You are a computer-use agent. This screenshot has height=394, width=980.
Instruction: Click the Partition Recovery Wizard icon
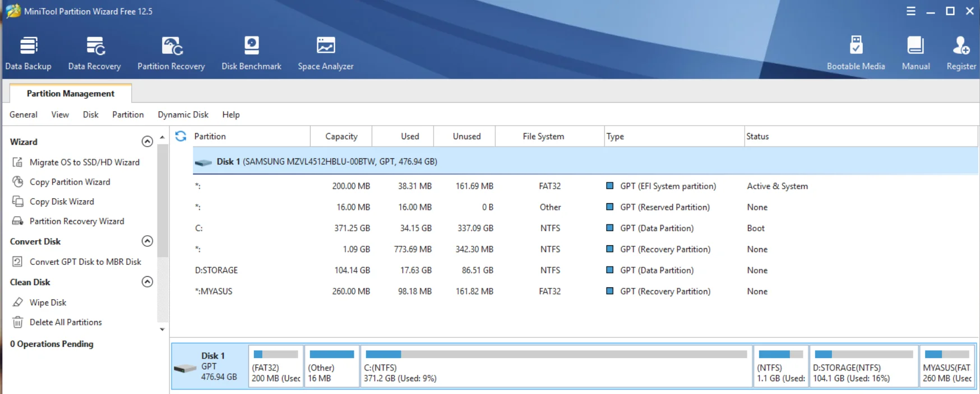coord(18,221)
